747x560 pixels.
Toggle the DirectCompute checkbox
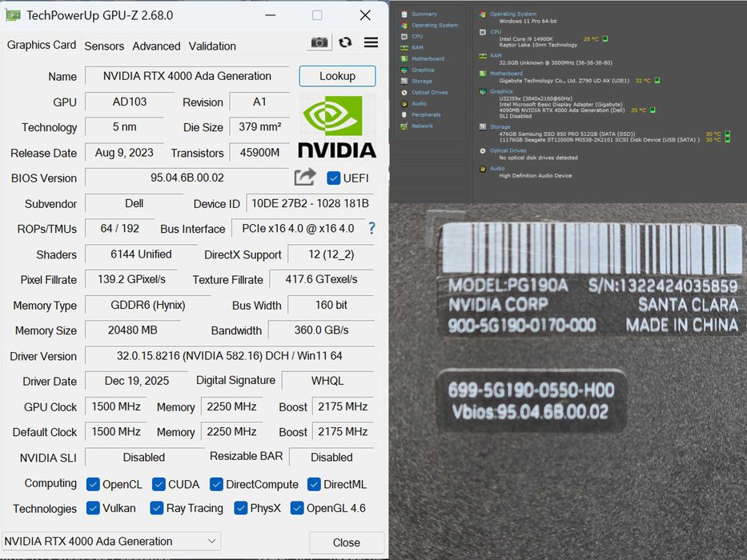point(216,484)
